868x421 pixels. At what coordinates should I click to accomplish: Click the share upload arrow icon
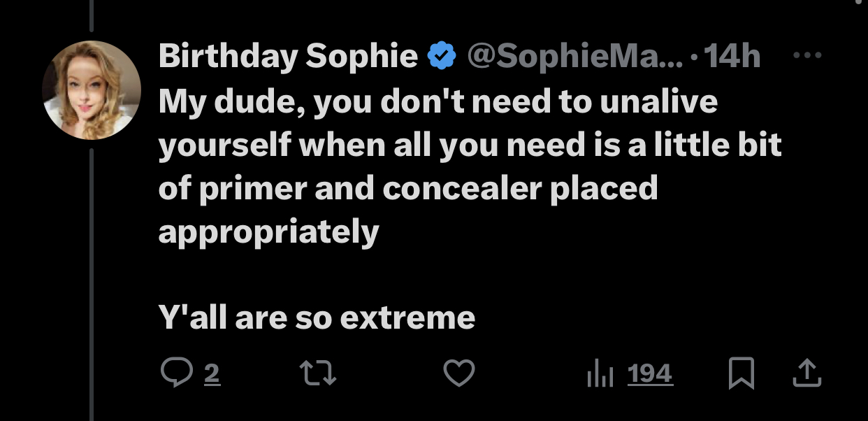808,374
